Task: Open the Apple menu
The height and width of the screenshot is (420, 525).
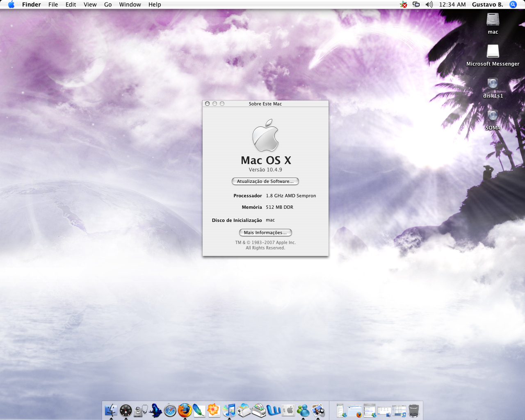Action: [x=11, y=5]
